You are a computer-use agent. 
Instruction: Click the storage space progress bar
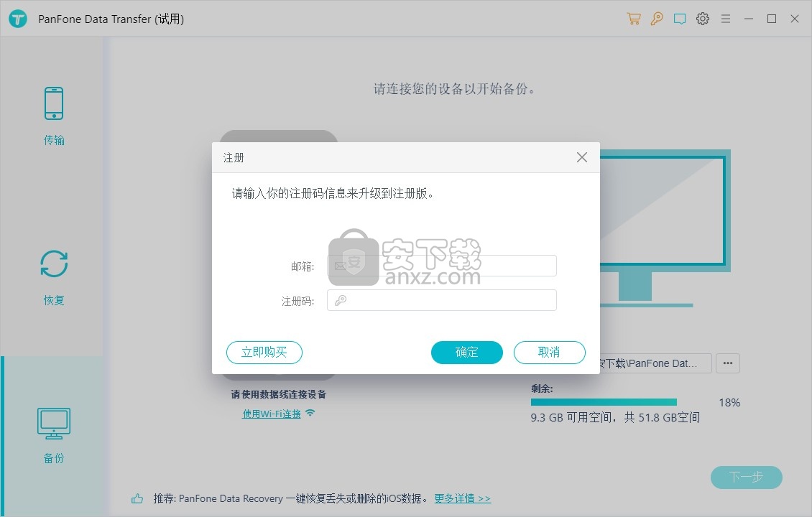tap(604, 402)
